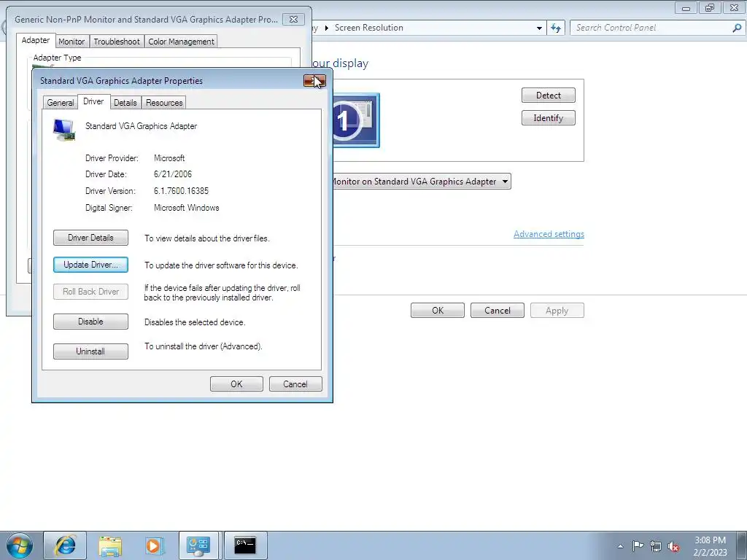Switch to the Color Management tab

[x=181, y=42]
